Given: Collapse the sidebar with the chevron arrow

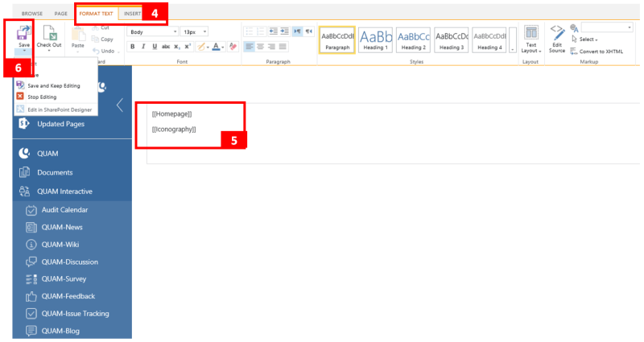Looking at the screenshot, I should tap(119, 105).
